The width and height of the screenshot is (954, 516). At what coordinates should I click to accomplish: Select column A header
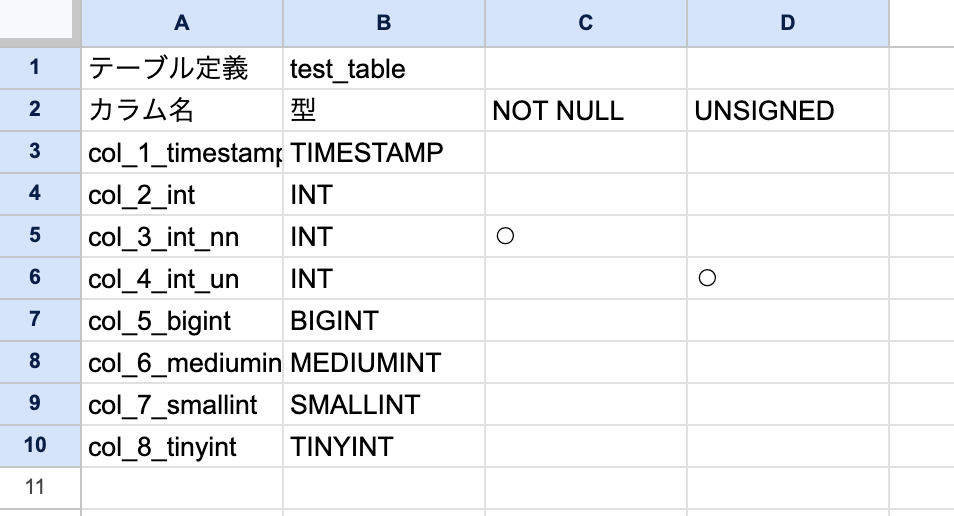[x=181, y=23]
